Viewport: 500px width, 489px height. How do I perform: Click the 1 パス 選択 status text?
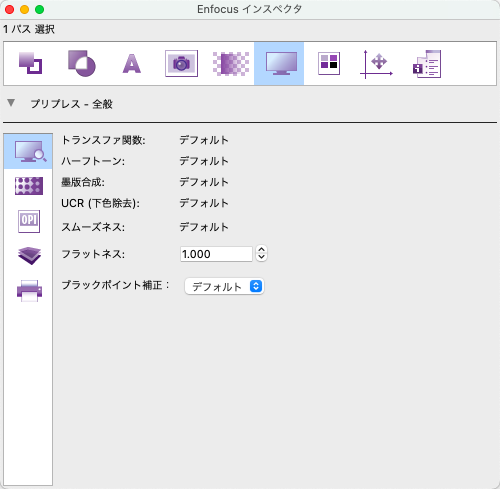coord(29,29)
